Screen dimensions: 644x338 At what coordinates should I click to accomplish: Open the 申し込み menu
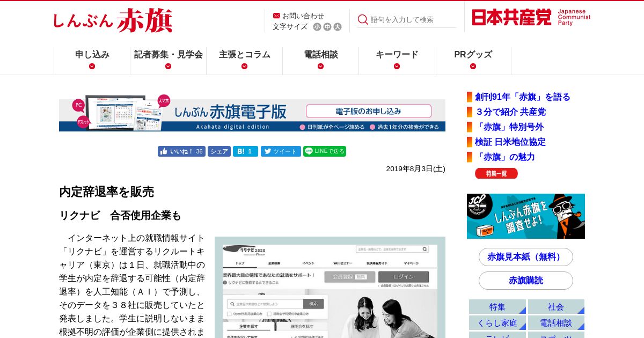click(x=92, y=54)
